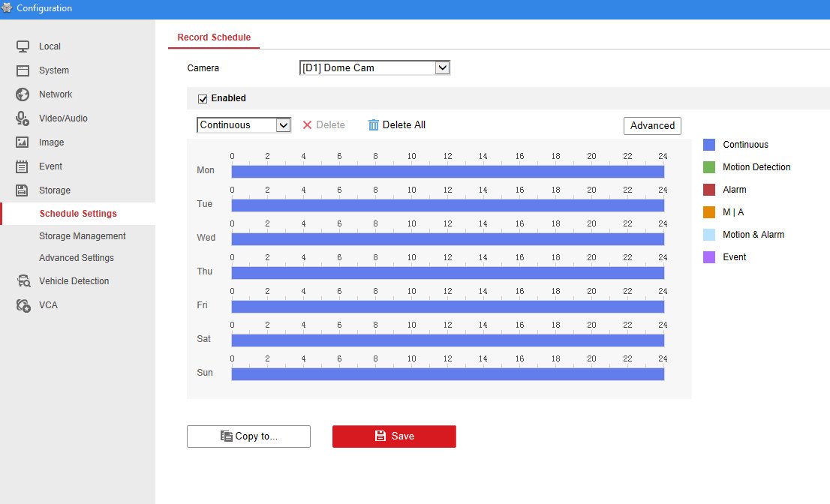
Task: Uncheck the Enabled checkbox
Action: (203, 98)
